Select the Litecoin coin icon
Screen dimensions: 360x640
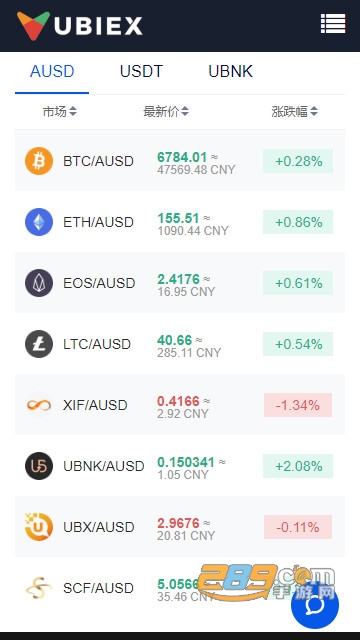[x=39, y=344]
